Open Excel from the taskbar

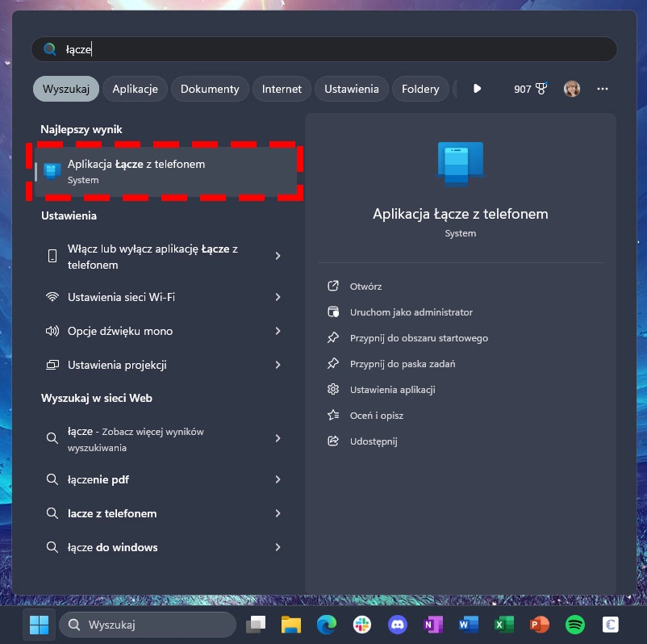tap(504, 625)
